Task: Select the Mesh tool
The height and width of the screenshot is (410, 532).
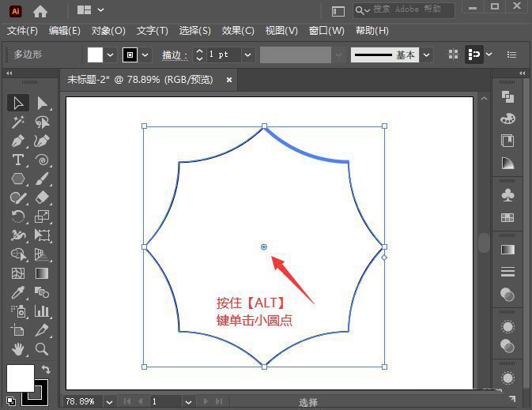Action: click(18, 273)
